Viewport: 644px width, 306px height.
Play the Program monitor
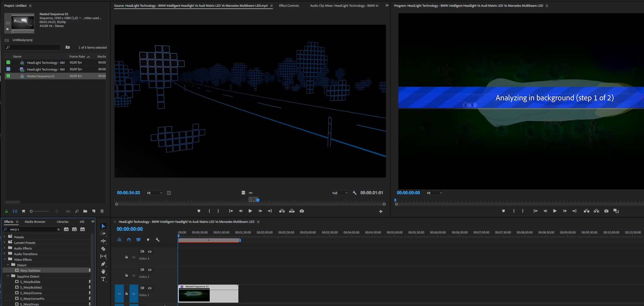555,211
